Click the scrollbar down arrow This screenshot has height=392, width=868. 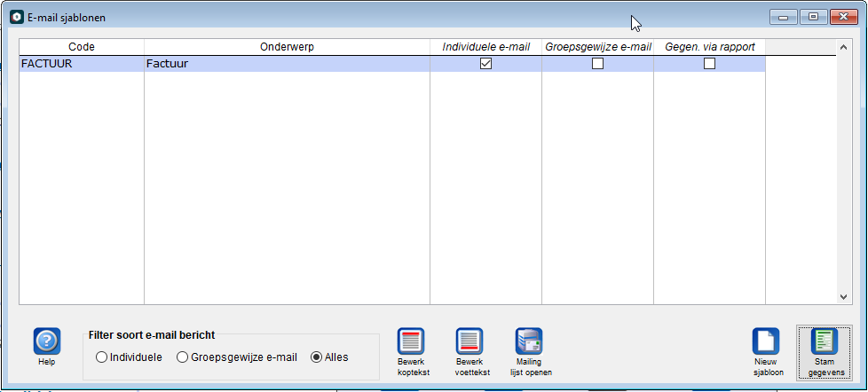[843, 297]
